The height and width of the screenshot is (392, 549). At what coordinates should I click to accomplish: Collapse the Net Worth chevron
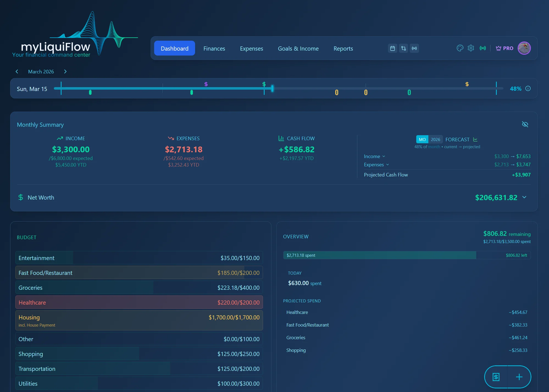coord(525,197)
